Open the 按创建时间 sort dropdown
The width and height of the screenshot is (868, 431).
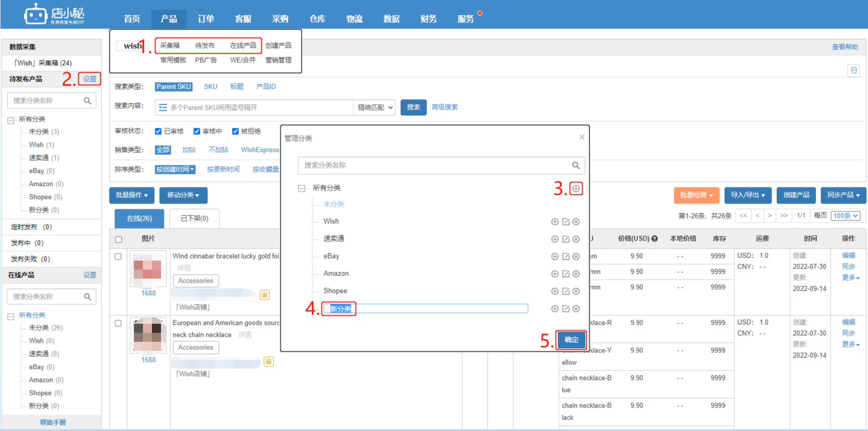pos(175,169)
